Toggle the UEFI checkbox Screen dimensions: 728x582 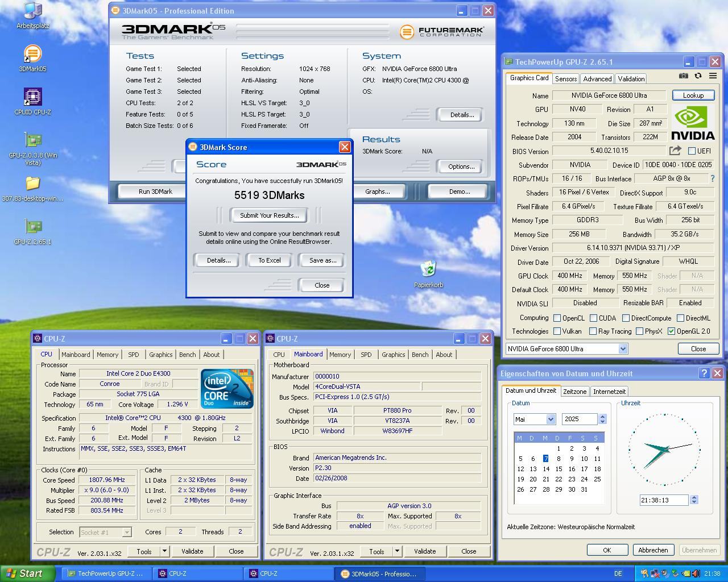[x=692, y=151]
